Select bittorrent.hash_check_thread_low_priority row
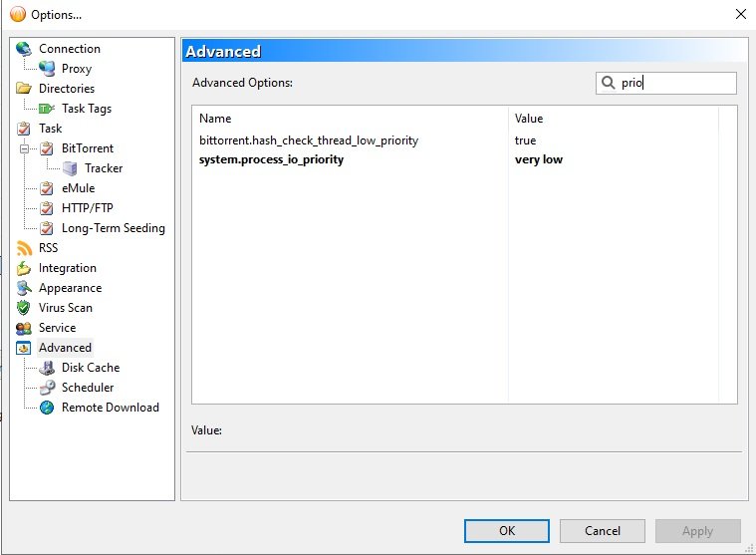The height and width of the screenshot is (555, 756). coord(309,140)
